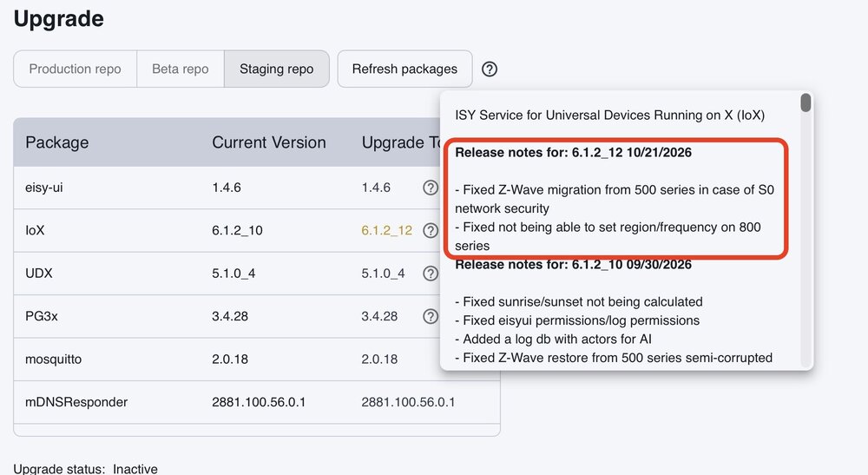This screenshot has width=868, height=475.
Task: Click the release notes popup scrollbar thumb
Action: click(806, 102)
